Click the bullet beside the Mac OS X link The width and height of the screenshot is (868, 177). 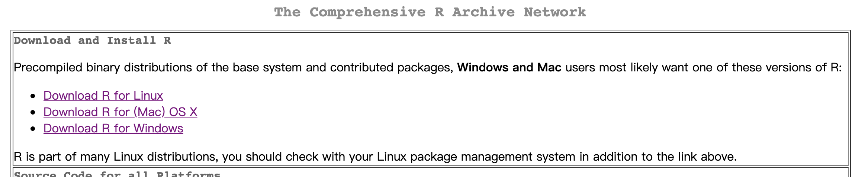pyautogui.click(x=33, y=112)
